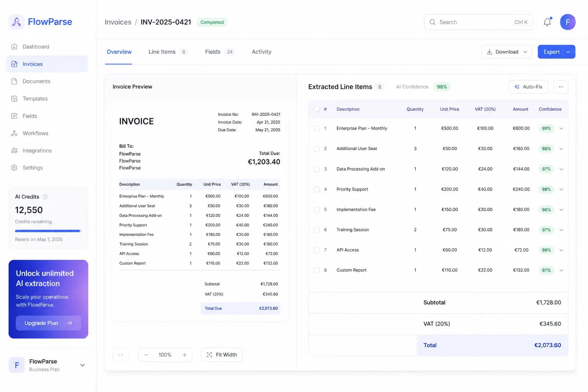Open Integrations sidebar icon

(14, 150)
